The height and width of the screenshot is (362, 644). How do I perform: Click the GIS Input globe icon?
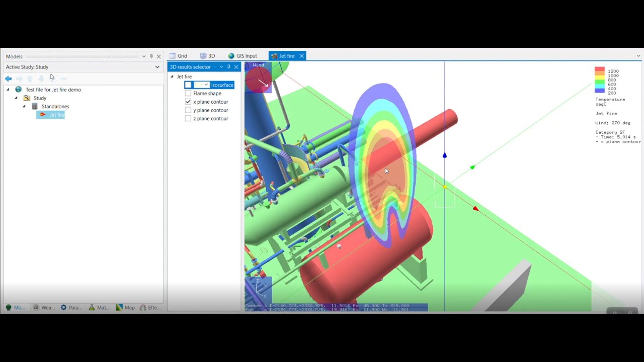(x=231, y=56)
